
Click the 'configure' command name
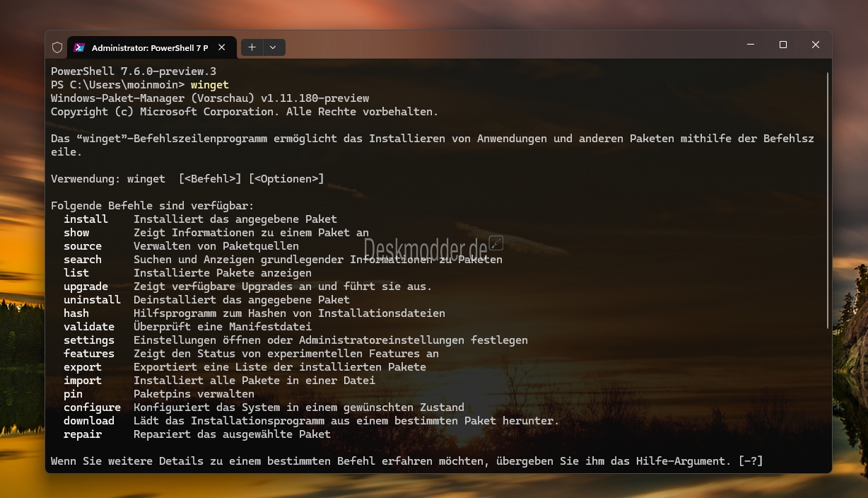pos(93,407)
